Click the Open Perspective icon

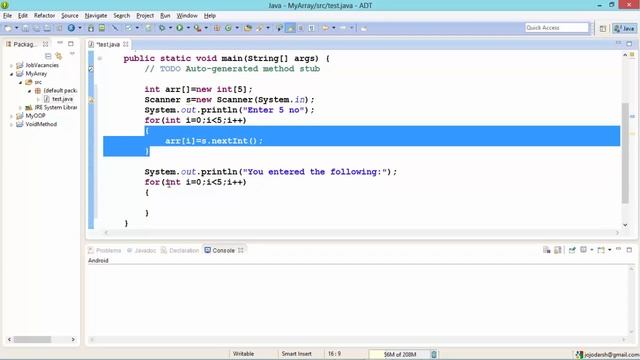point(603,29)
